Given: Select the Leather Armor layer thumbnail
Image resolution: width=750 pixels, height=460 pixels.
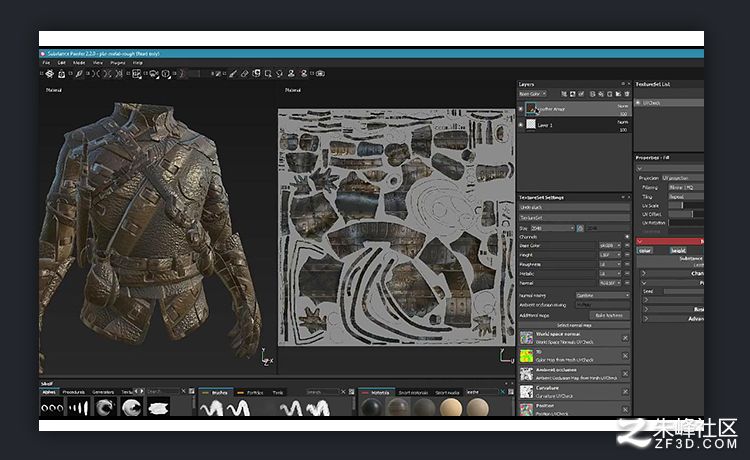Looking at the screenshot, I should pos(531,109).
